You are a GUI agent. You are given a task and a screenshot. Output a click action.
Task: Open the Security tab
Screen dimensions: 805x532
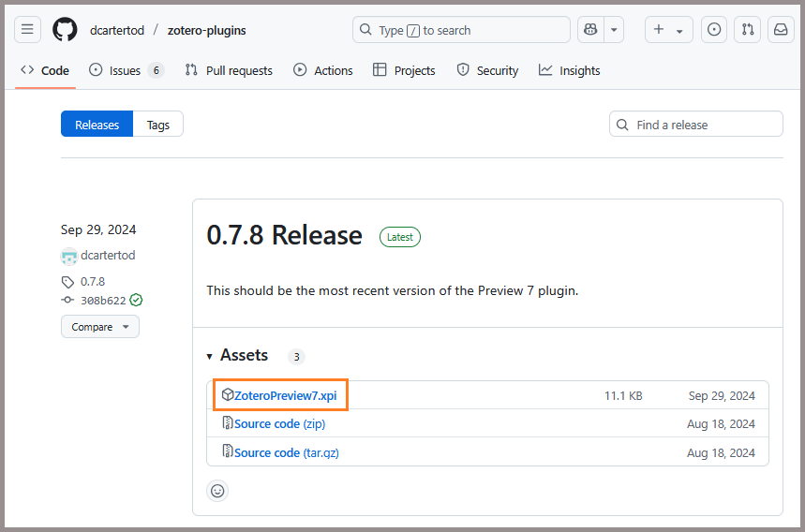click(487, 70)
